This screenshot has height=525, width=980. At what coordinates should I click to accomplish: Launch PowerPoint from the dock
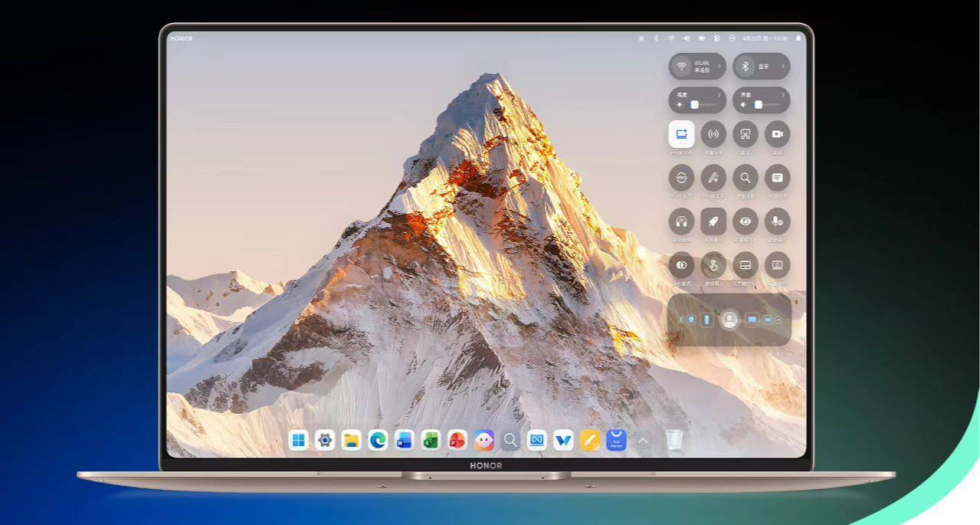[x=457, y=440]
